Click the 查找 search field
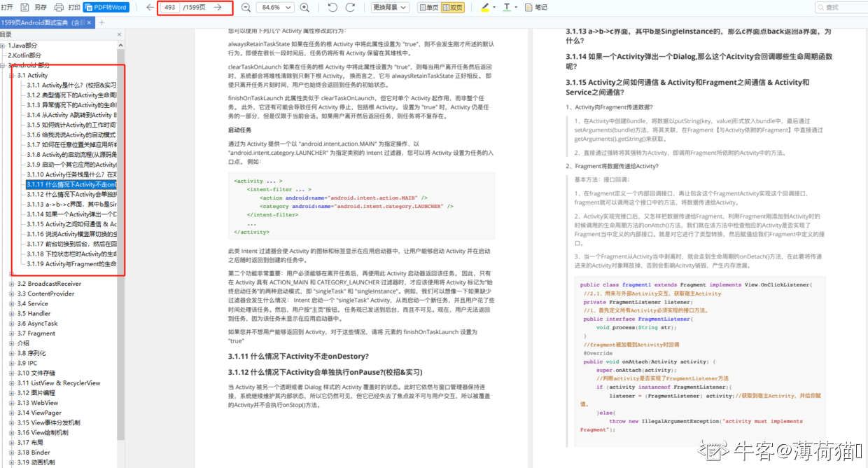 tap(841, 7)
